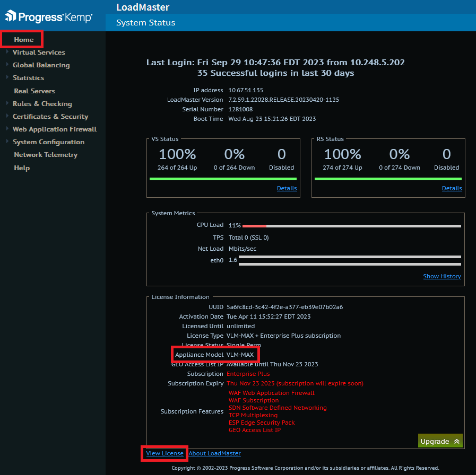Click 'WAF Subscription' feature text
Viewport: 476px width, 475px height.
click(254, 400)
